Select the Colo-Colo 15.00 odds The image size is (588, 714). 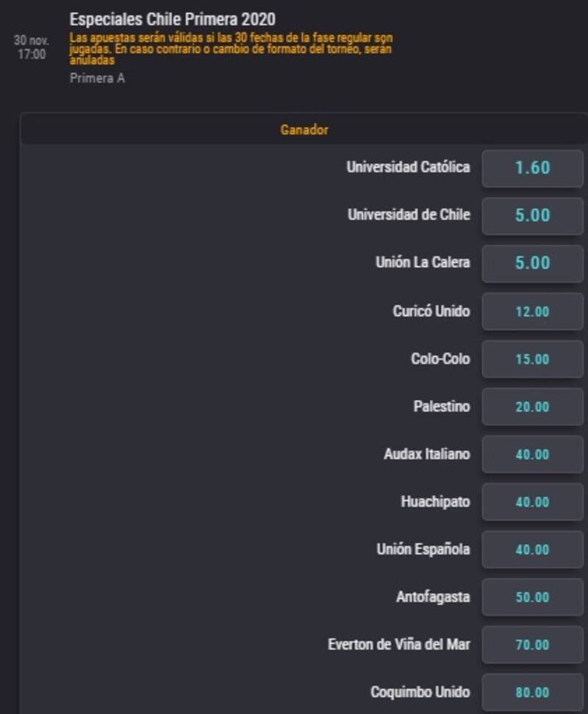[532, 359]
